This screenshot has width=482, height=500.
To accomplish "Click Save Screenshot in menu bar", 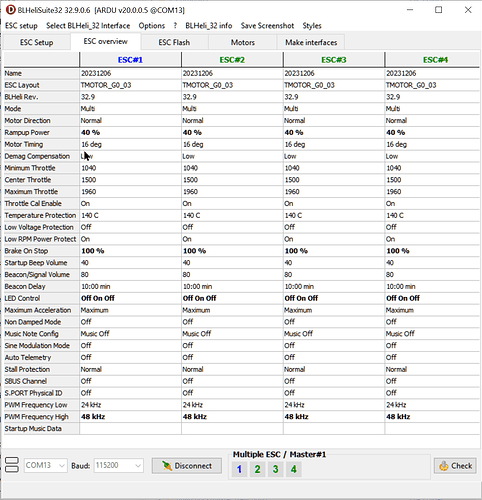I will pyautogui.click(x=267, y=26).
